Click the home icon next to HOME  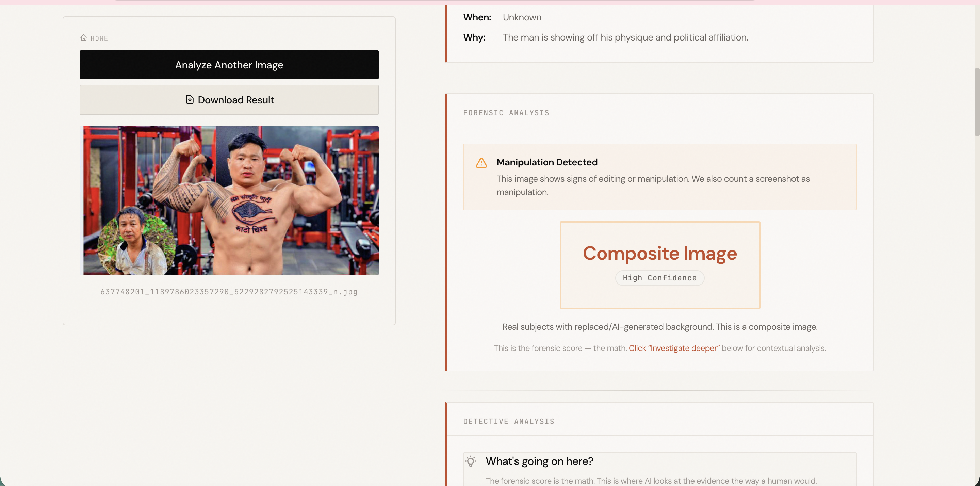tap(84, 37)
